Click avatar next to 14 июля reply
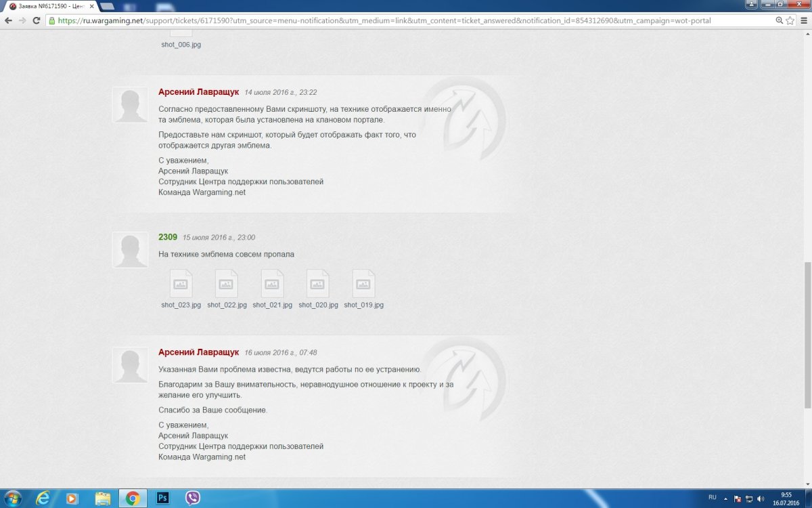Screen dimensions: 812x508 pyautogui.click(x=130, y=105)
